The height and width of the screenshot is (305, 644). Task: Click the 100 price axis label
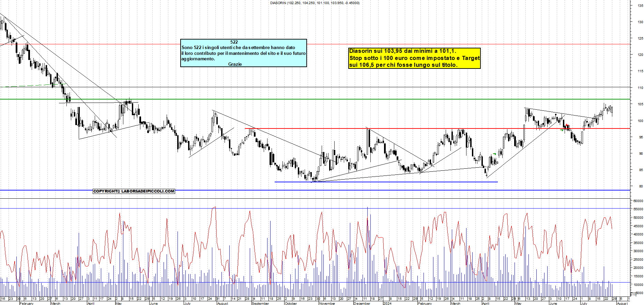click(641, 121)
